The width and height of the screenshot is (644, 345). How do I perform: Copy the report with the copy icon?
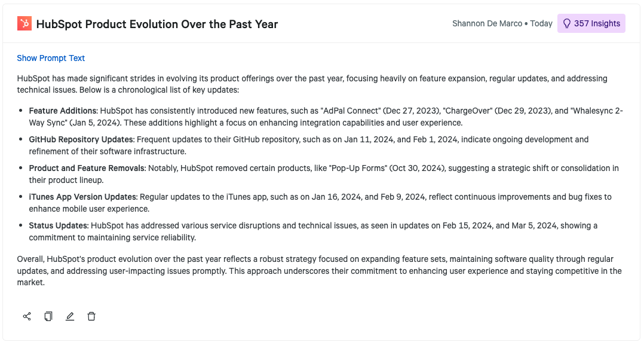48,316
